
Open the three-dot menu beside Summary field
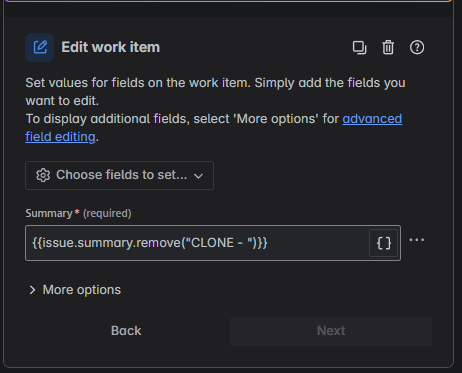[417, 240]
